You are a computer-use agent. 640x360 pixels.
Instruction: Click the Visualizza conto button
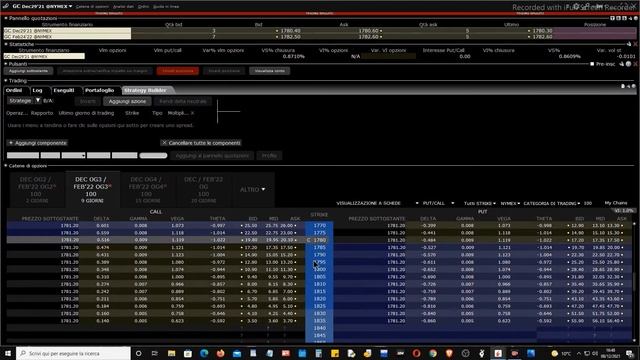269,71
